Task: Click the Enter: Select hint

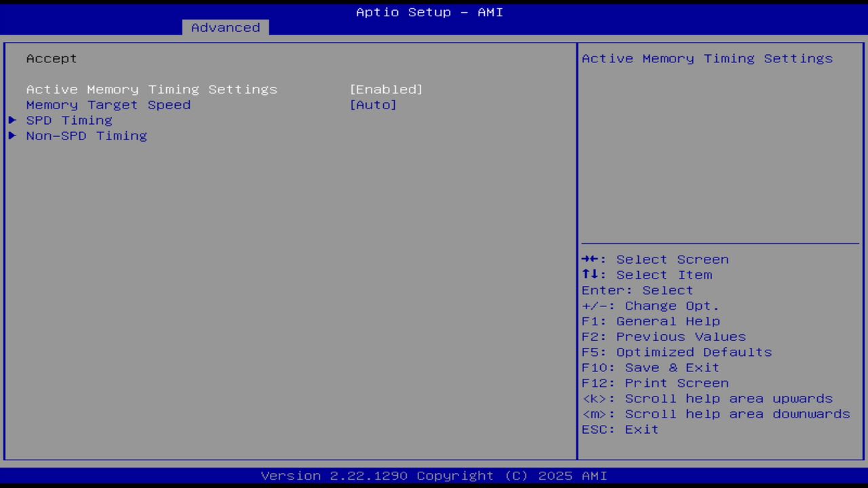Action: click(637, 290)
